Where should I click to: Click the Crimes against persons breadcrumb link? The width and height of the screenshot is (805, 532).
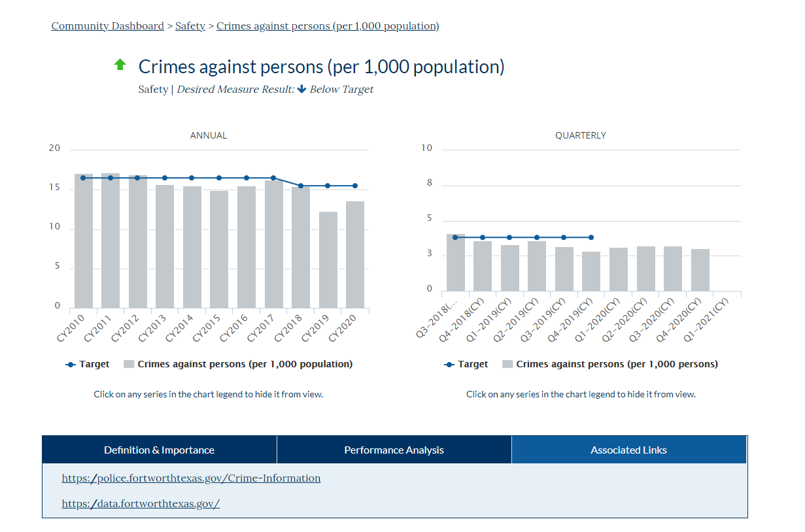328,25
